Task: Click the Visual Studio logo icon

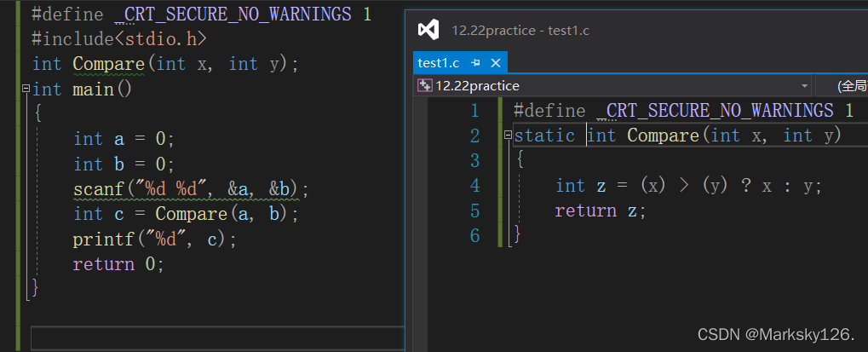Action: tap(428, 29)
